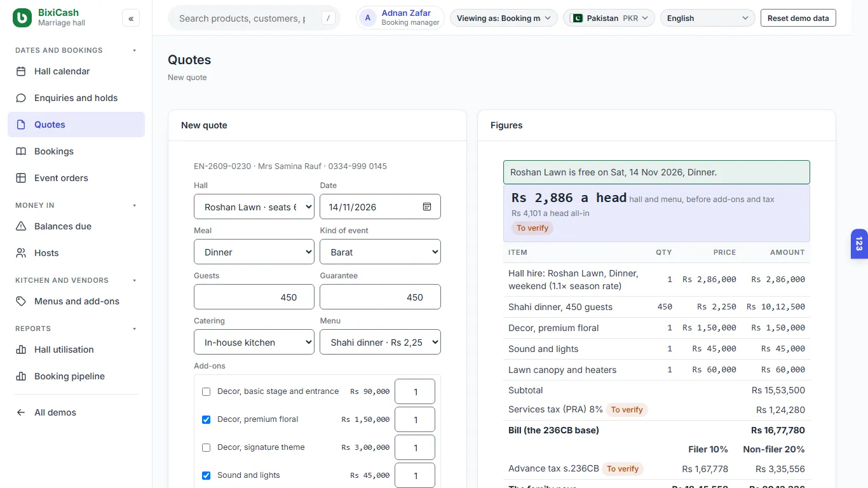Open the Menu dropdown showing Shahi dinner
868x488 pixels.
380,342
